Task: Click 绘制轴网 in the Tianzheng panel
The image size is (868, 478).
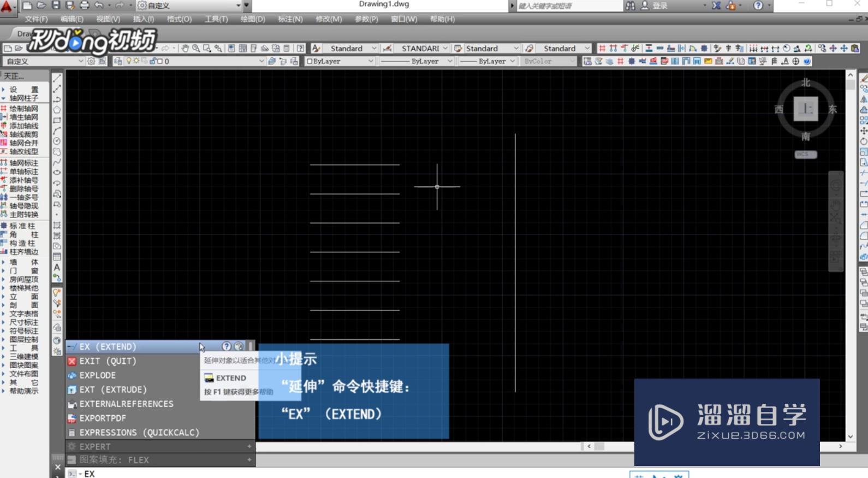Action: (x=23, y=109)
